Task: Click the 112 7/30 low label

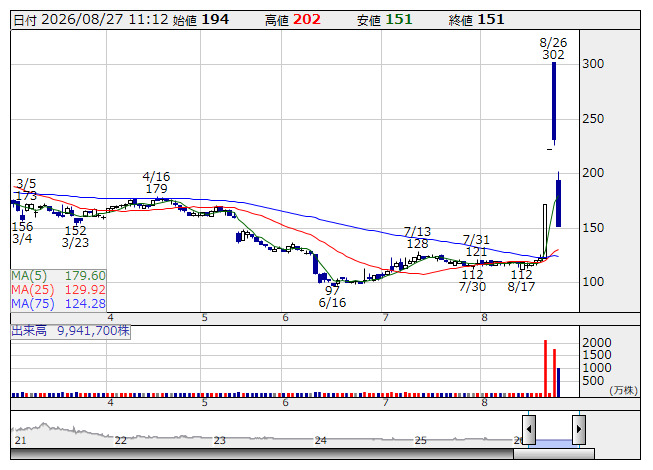Action: tap(472, 281)
